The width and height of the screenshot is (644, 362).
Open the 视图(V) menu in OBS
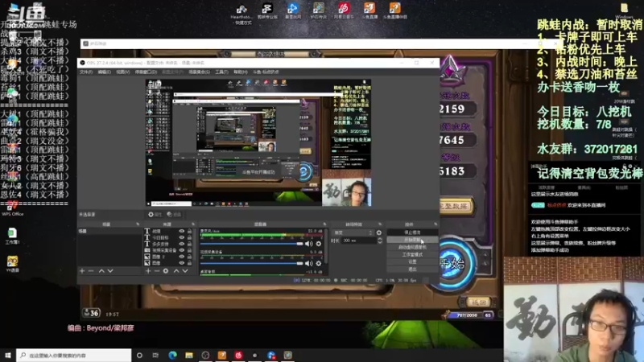click(123, 72)
